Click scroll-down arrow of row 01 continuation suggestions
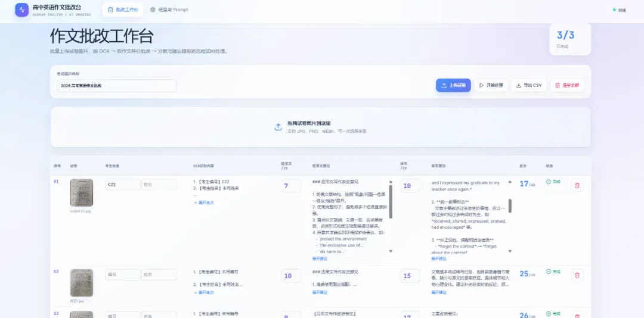 tap(510, 251)
